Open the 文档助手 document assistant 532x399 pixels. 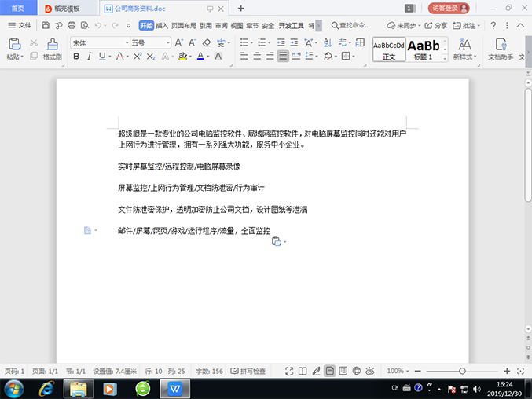tap(501, 49)
